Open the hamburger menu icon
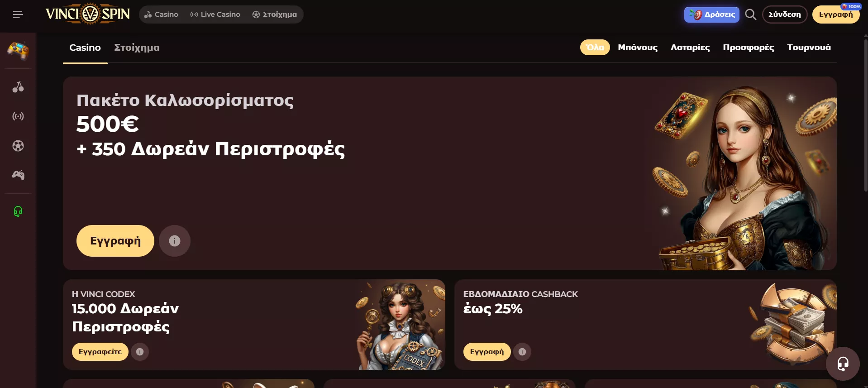This screenshot has width=868, height=388. tap(18, 14)
